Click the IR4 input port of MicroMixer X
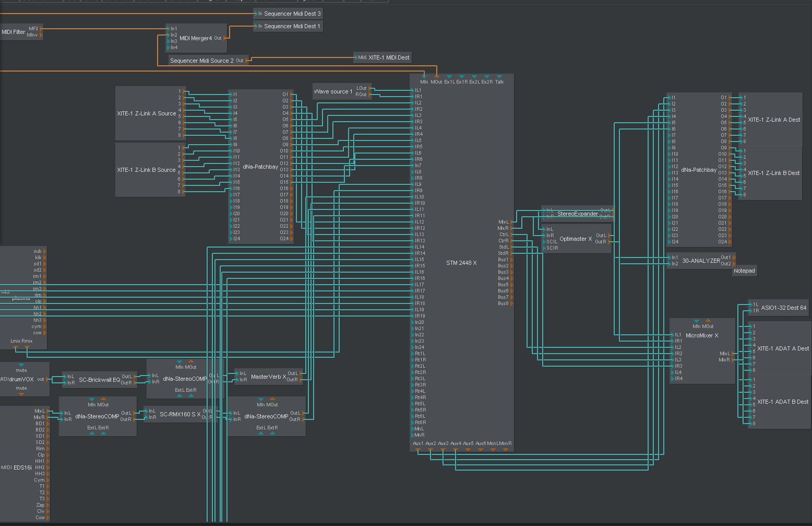This screenshot has width=812, height=526. point(672,379)
